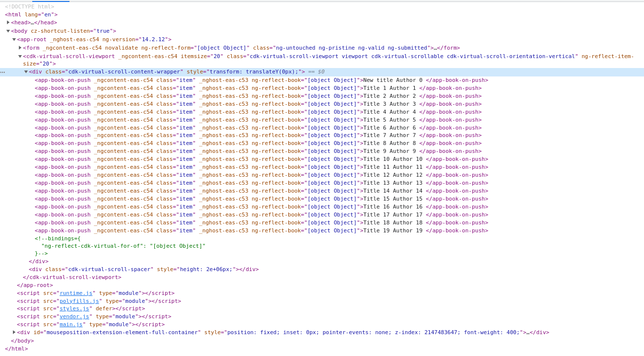Select the row 'Title 4 Author 4'
Screen dimensions: 644x356
pyautogui.click(x=258, y=112)
